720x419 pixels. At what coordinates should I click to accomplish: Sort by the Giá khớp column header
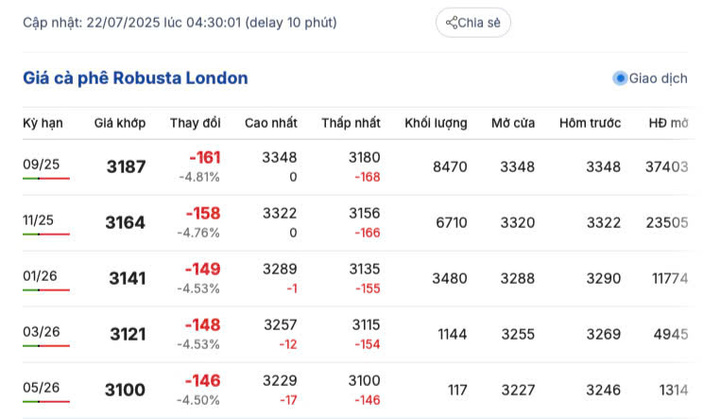(x=120, y=123)
